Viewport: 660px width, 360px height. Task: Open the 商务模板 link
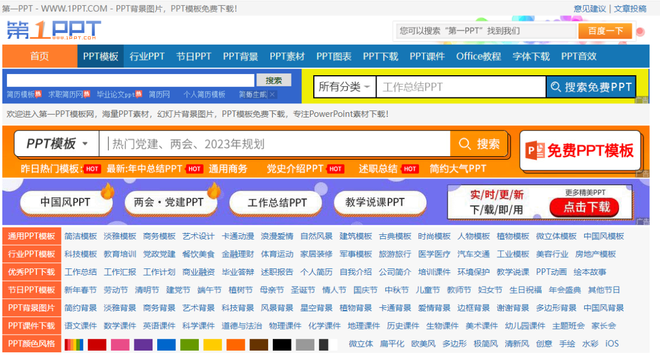tap(159, 236)
